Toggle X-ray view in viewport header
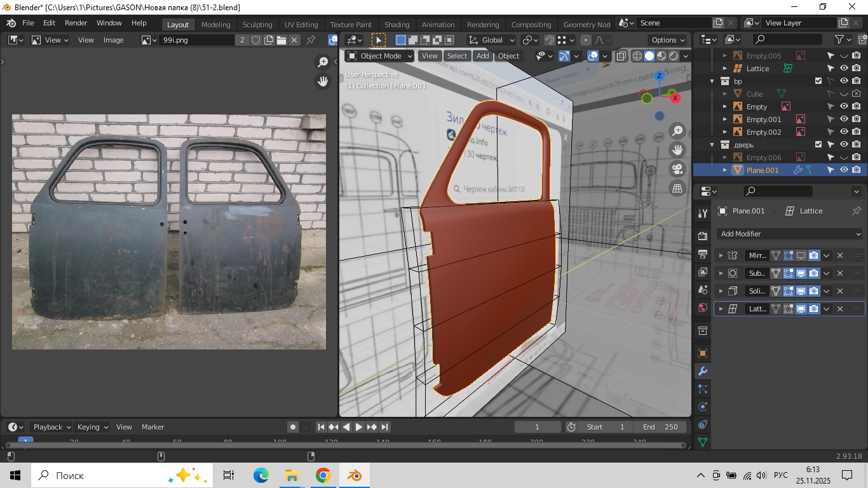This screenshot has width=868, height=488. coord(621,56)
